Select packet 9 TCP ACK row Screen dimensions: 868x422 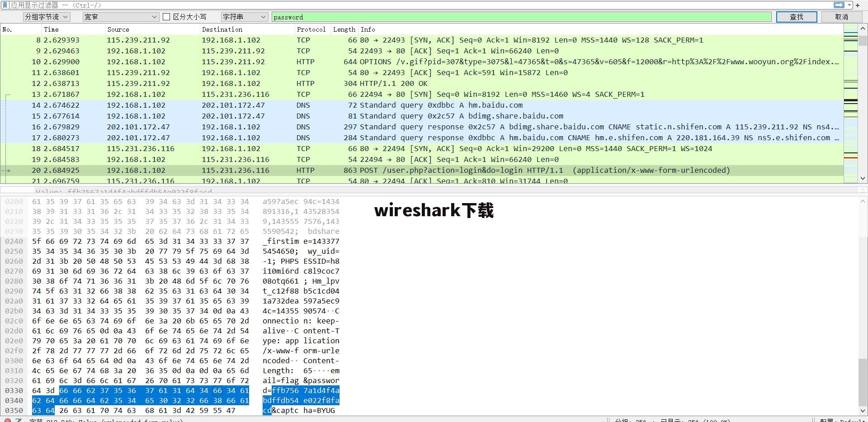[x=422, y=51]
